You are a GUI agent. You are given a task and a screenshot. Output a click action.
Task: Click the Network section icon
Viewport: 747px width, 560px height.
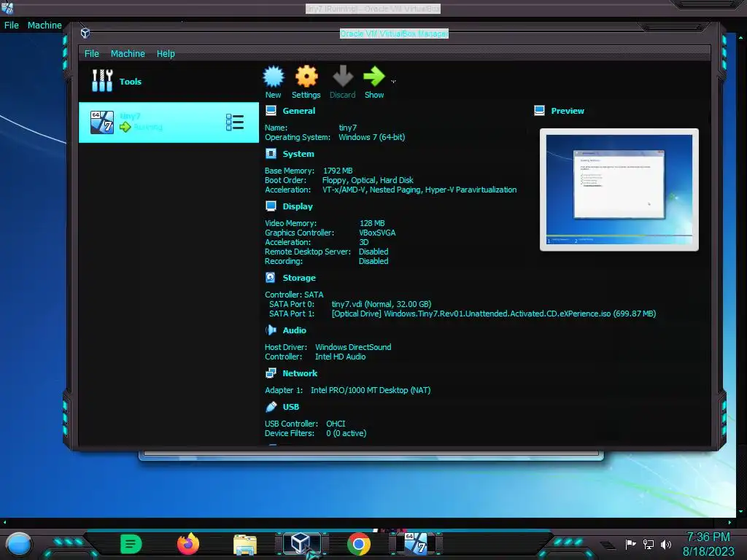click(x=271, y=373)
